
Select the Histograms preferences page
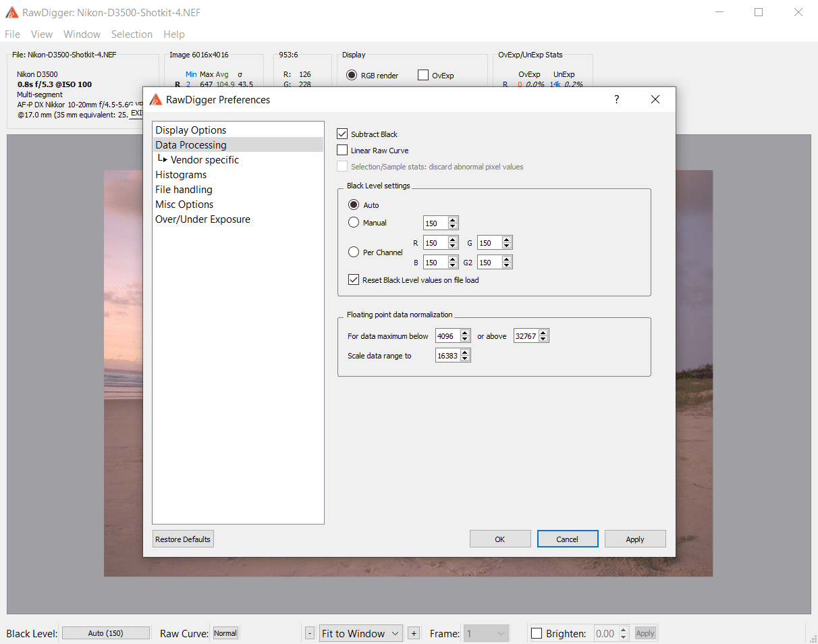238,175
